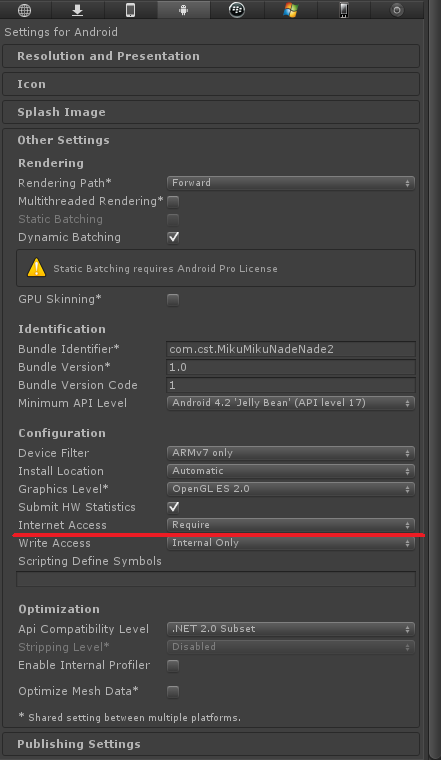Screen dimensions: 441x760
Task: Click the Bundle Version Code field
Action: pos(291,385)
